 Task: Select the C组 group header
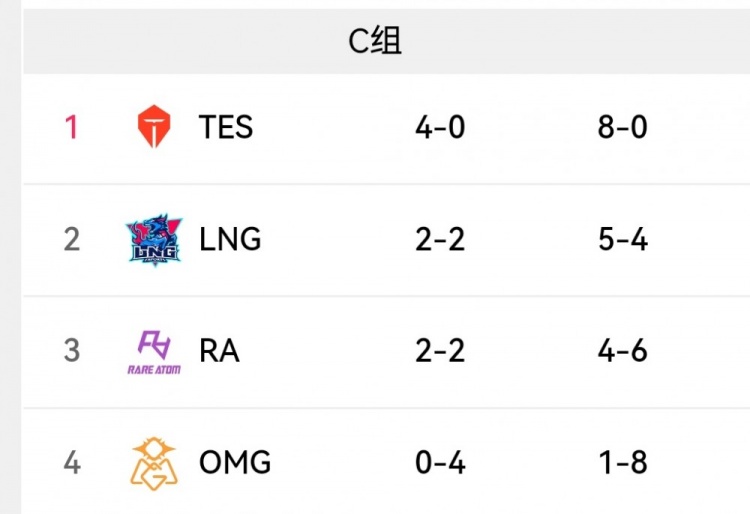[x=375, y=41]
